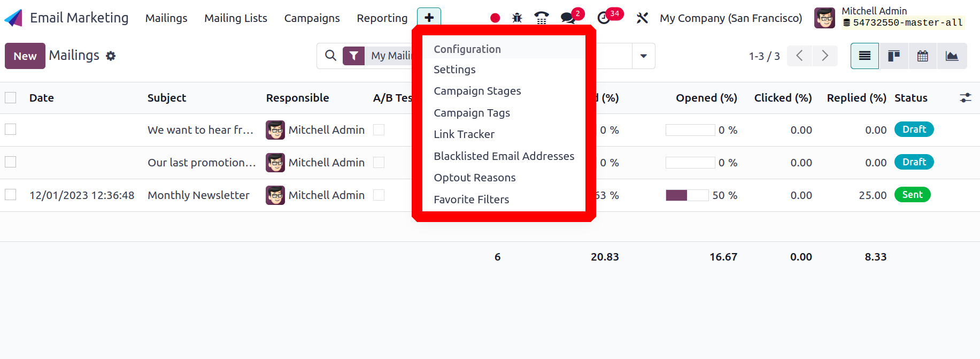Switch to the Calendar view

(922, 56)
